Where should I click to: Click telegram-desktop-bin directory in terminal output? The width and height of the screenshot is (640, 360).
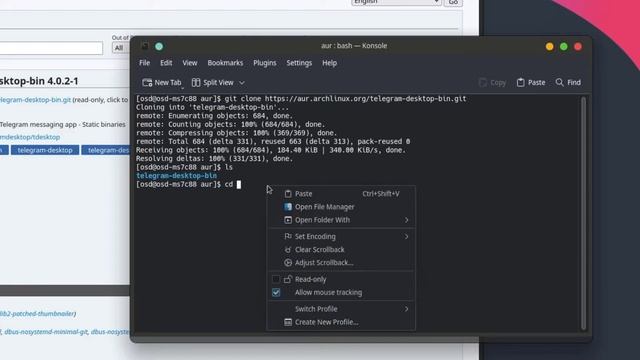[x=176, y=176]
